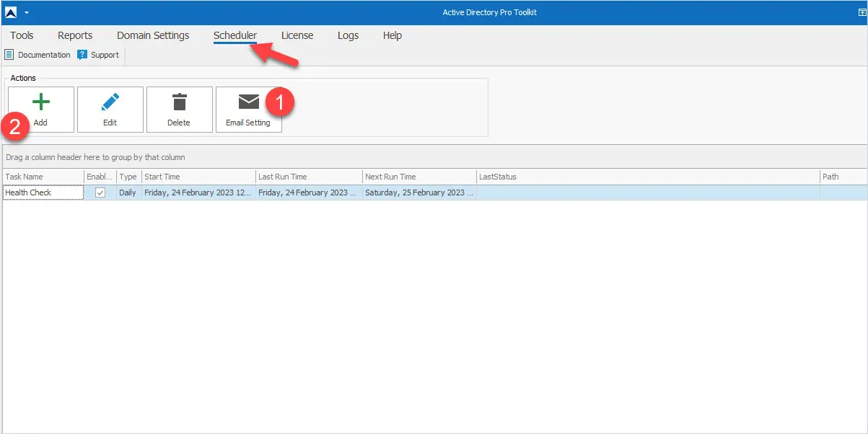The height and width of the screenshot is (434, 868).
Task: Click the Daily type cell
Action: (128, 192)
